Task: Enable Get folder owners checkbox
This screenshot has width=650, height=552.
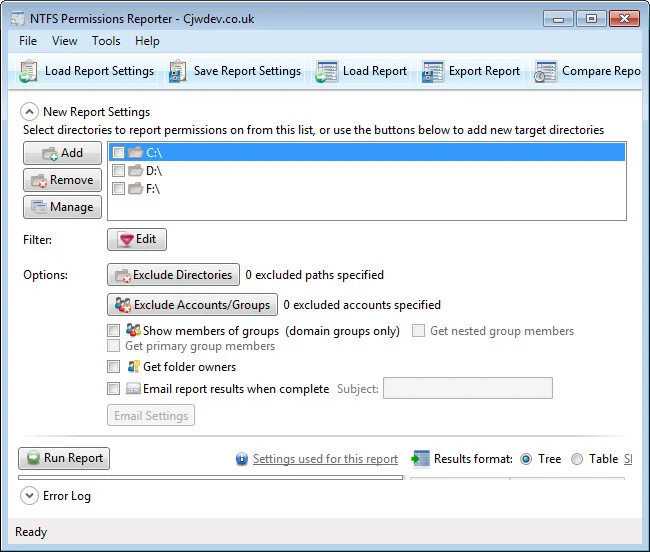Action: (113, 366)
